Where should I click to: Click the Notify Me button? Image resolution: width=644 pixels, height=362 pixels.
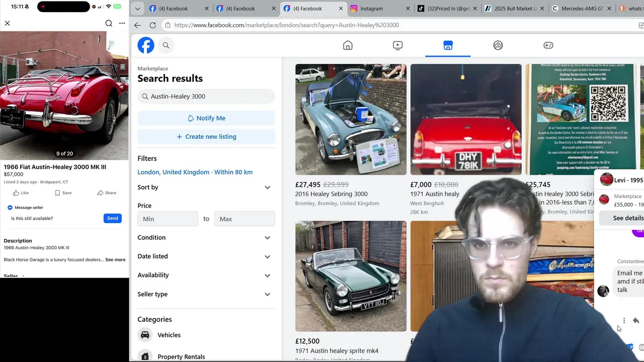tap(206, 118)
